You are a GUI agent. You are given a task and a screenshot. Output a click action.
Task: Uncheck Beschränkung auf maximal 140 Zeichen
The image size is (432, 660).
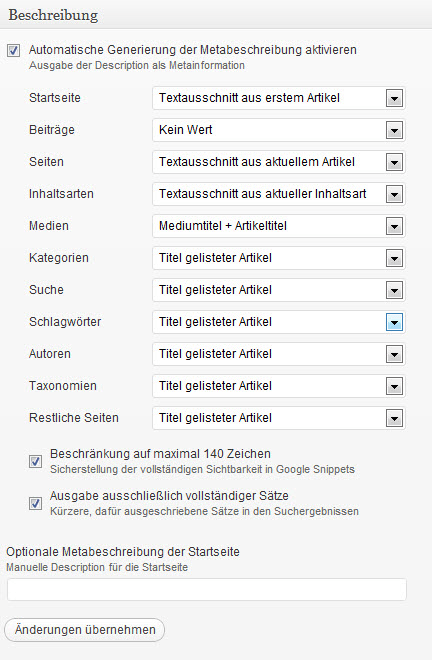pos(35,461)
